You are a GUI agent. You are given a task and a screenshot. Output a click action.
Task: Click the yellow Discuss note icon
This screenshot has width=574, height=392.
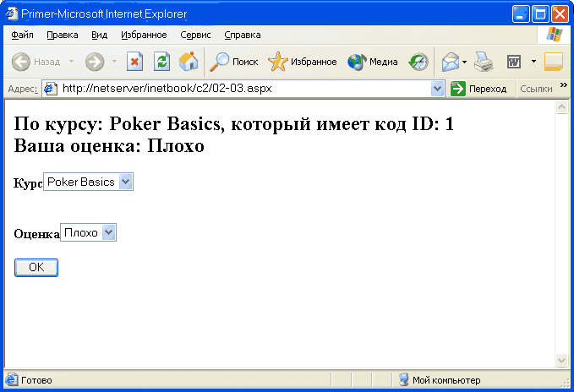point(554,62)
